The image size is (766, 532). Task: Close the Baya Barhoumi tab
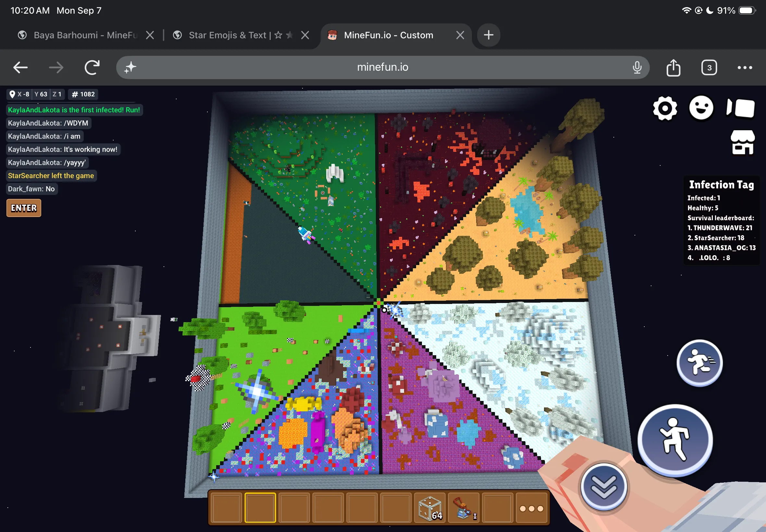(150, 35)
